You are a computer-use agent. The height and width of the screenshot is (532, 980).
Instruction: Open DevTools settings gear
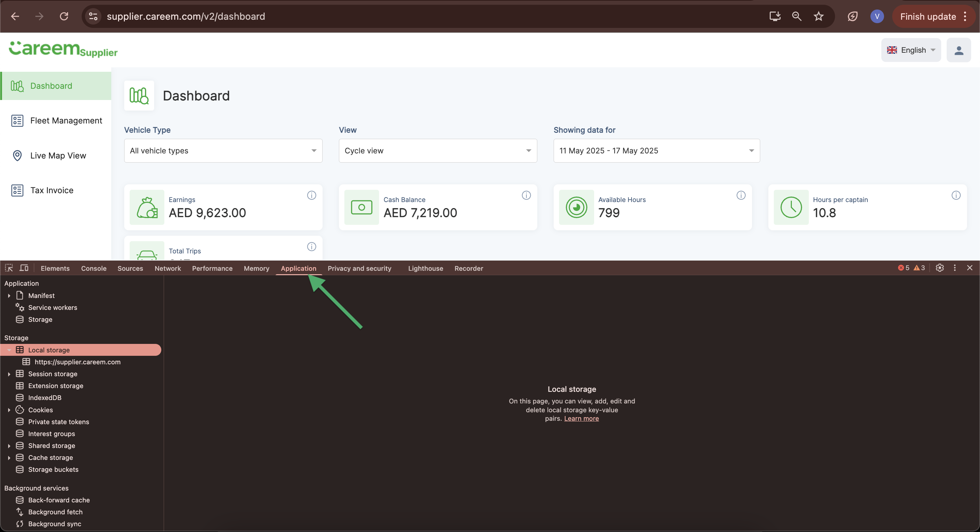[940, 268]
